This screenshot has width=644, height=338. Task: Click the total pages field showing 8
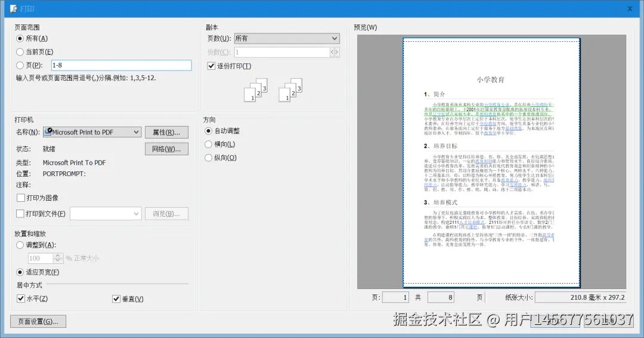(441, 297)
